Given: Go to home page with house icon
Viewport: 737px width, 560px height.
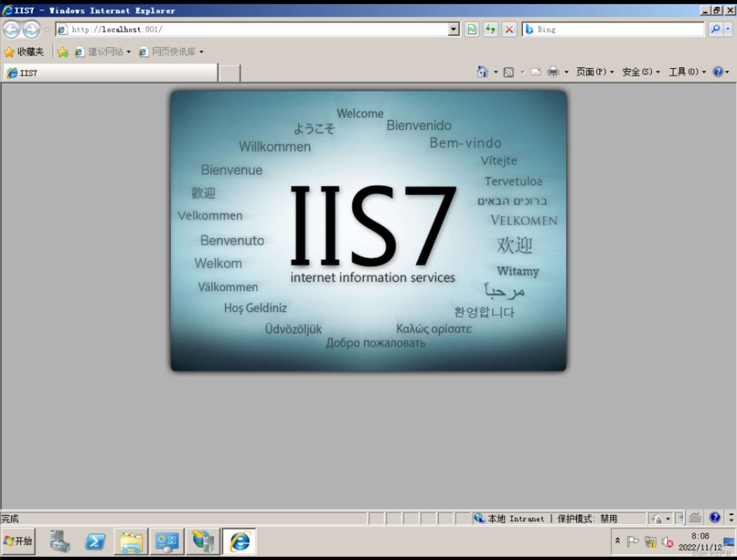Looking at the screenshot, I should (x=482, y=72).
